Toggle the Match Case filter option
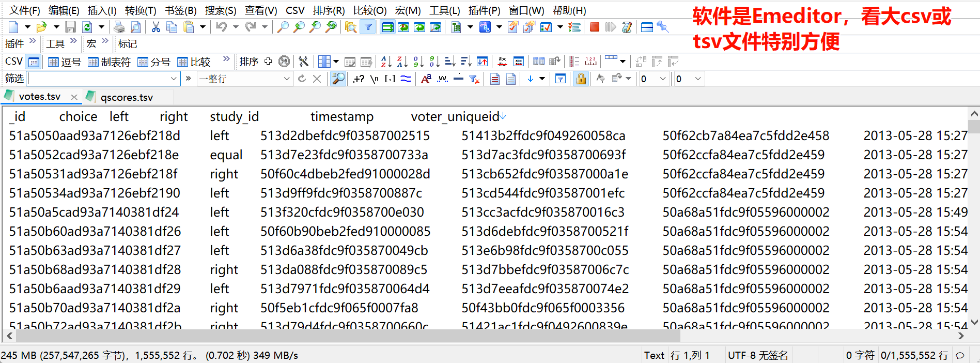Image resolution: width=980 pixels, height=363 pixels. [x=426, y=79]
